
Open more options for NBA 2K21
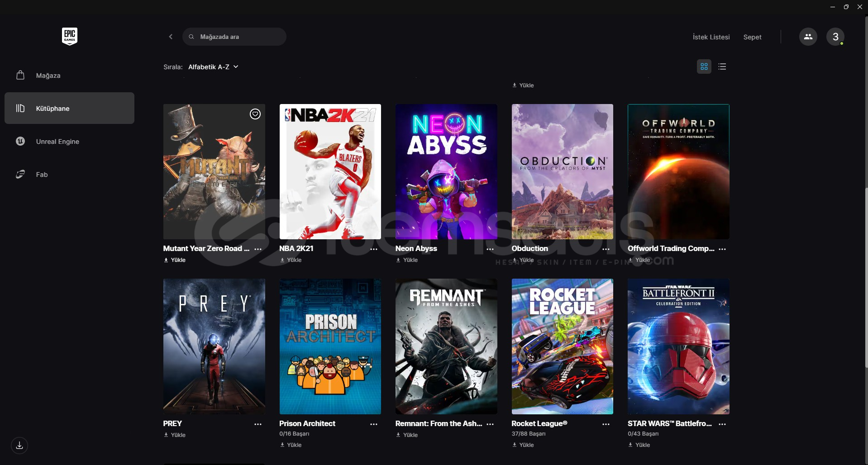(x=374, y=249)
